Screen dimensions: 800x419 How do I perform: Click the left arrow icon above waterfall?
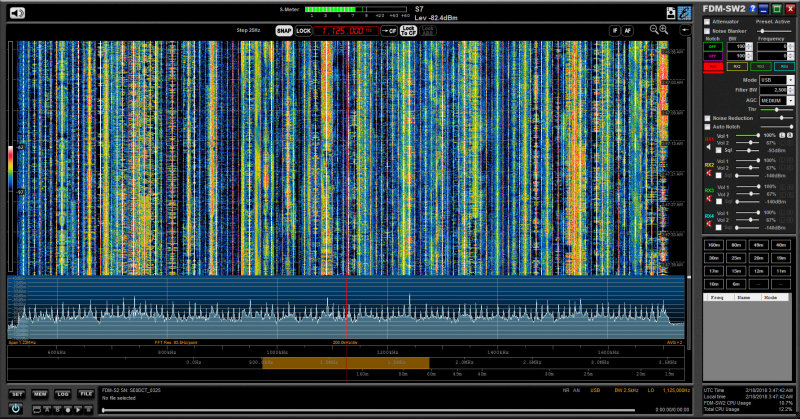click(685, 30)
